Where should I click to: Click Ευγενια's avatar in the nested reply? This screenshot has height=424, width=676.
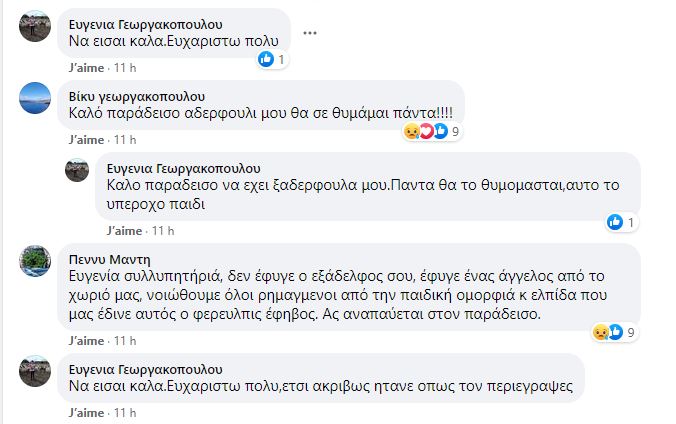[x=77, y=169]
